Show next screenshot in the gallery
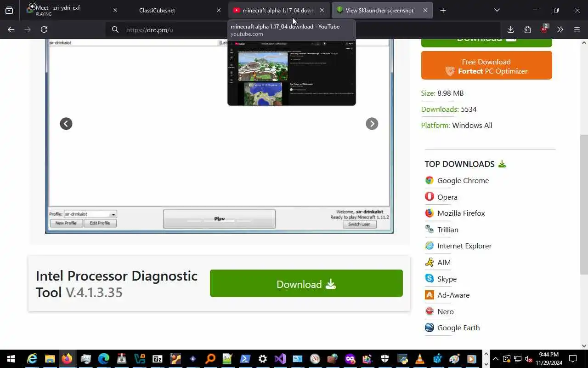 [x=372, y=124]
